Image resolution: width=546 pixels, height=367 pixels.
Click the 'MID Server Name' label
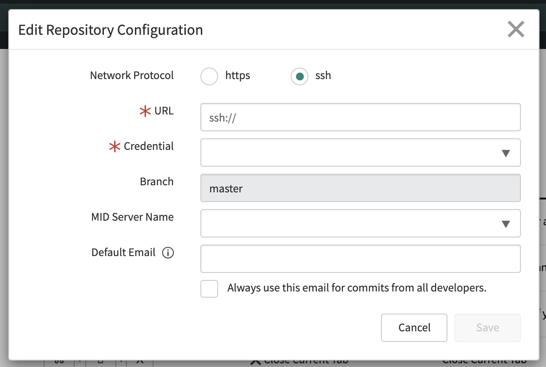[x=132, y=217]
